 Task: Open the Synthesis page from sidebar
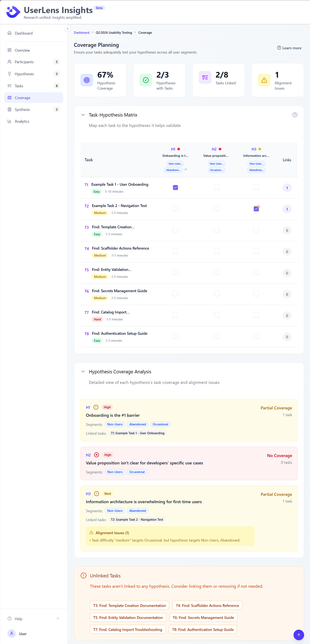(22, 109)
